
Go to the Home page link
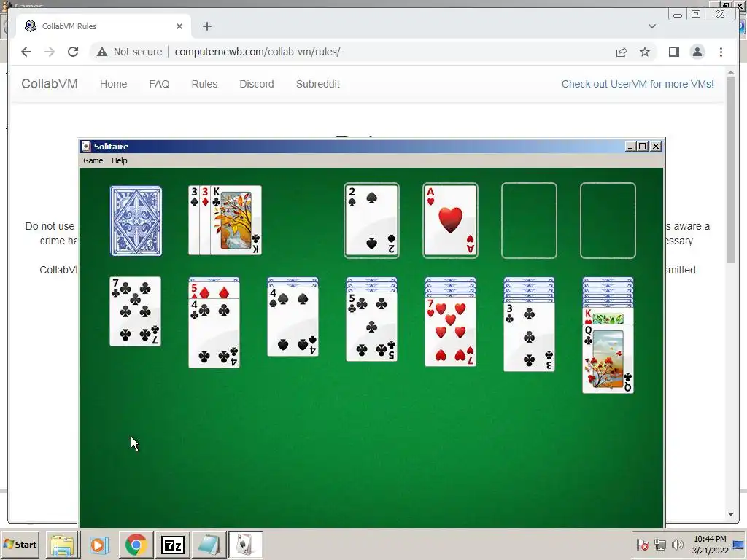coord(113,84)
